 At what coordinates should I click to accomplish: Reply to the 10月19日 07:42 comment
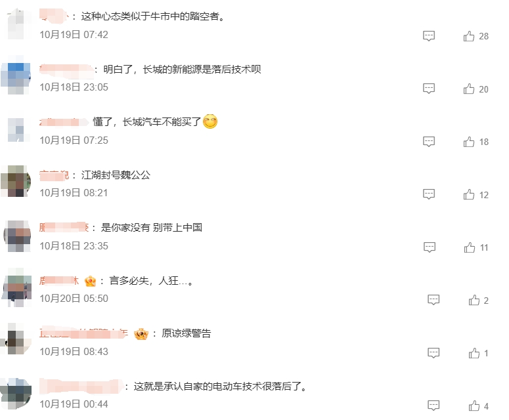click(x=429, y=35)
